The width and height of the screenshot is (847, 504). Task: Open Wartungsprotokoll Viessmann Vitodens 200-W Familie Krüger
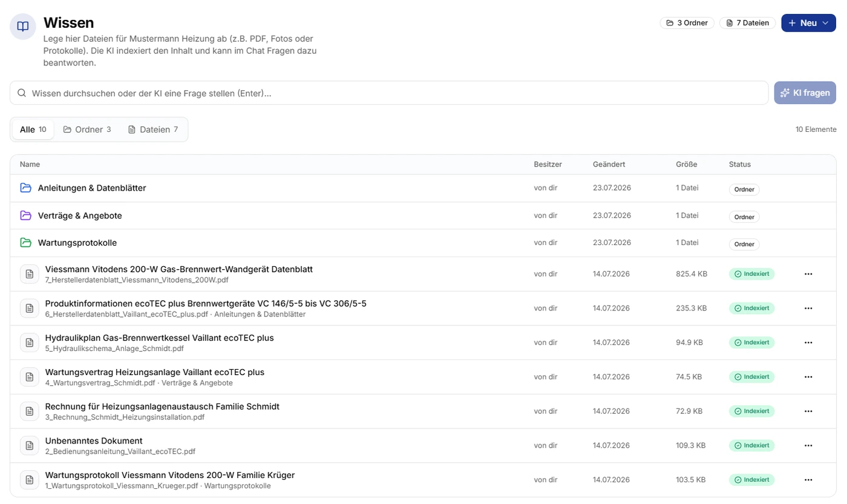pos(170,475)
